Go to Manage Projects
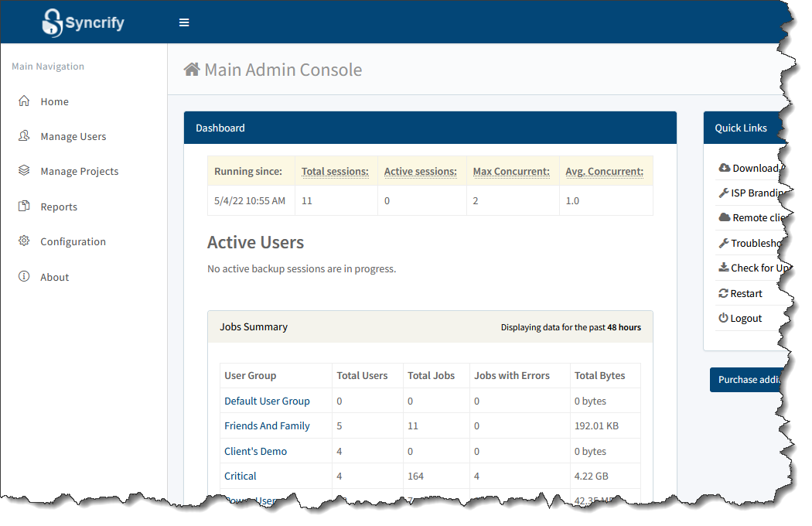812x526 pixels. [79, 171]
